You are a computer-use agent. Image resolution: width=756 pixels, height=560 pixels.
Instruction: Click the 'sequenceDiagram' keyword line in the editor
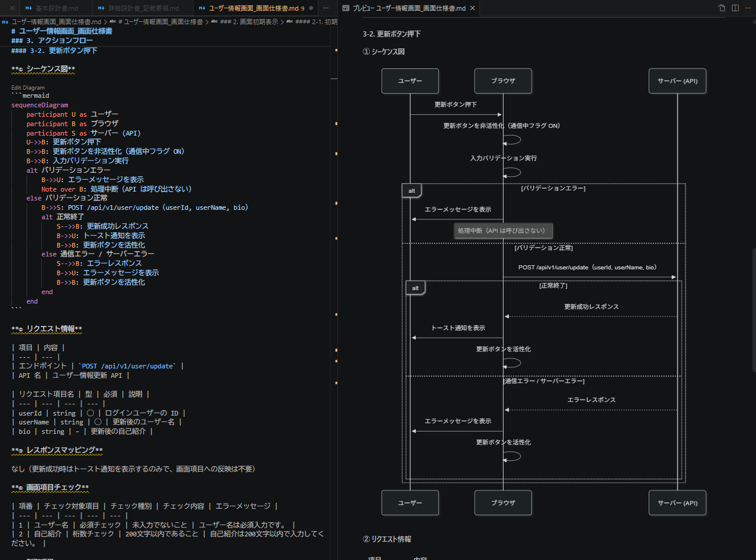[40, 105]
